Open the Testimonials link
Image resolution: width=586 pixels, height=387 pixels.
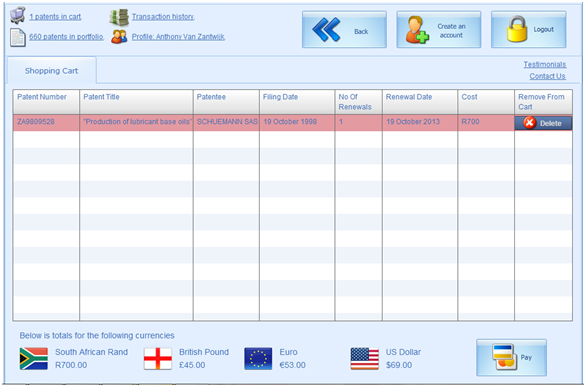click(x=545, y=64)
